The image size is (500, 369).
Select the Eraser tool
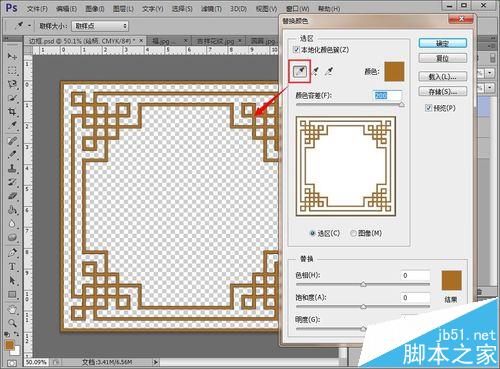[x=12, y=196]
